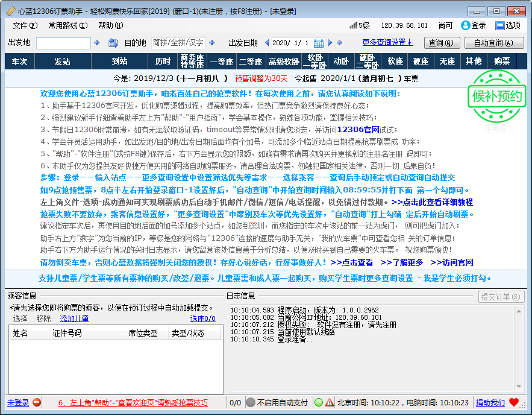This screenshot has width=532, height=415.
Task: Sort by 历时 column header
Action: [x=163, y=62]
